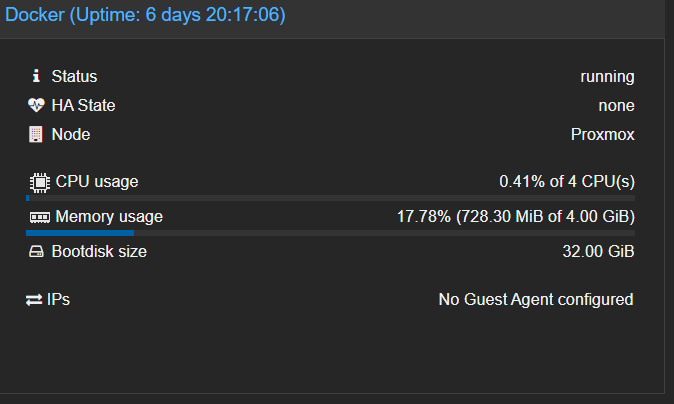This screenshot has height=404, width=674.
Task: Click the HA State heartbeat icon
Action: coord(36,105)
